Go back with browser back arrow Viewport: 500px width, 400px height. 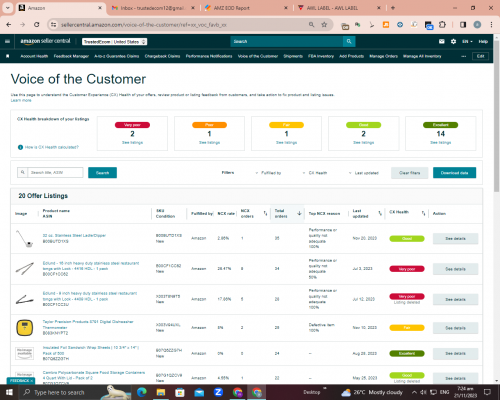pyautogui.click(x=9, y=25)
